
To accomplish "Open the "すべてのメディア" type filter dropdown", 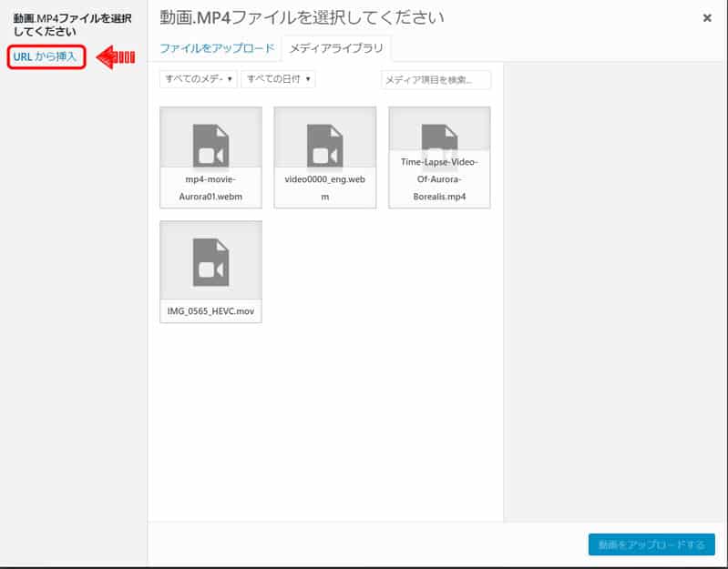I will 199,79.
